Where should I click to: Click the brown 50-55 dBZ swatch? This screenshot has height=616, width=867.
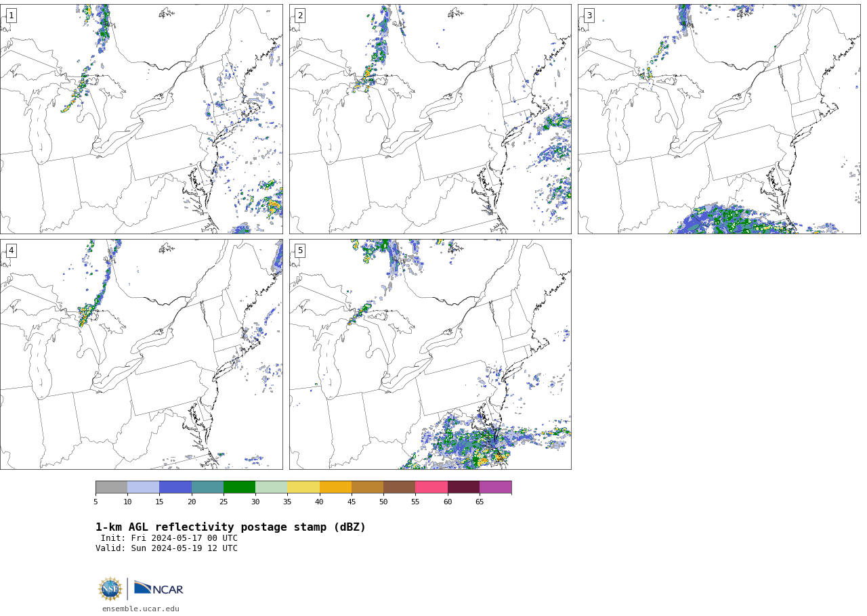tap(399, 487)
